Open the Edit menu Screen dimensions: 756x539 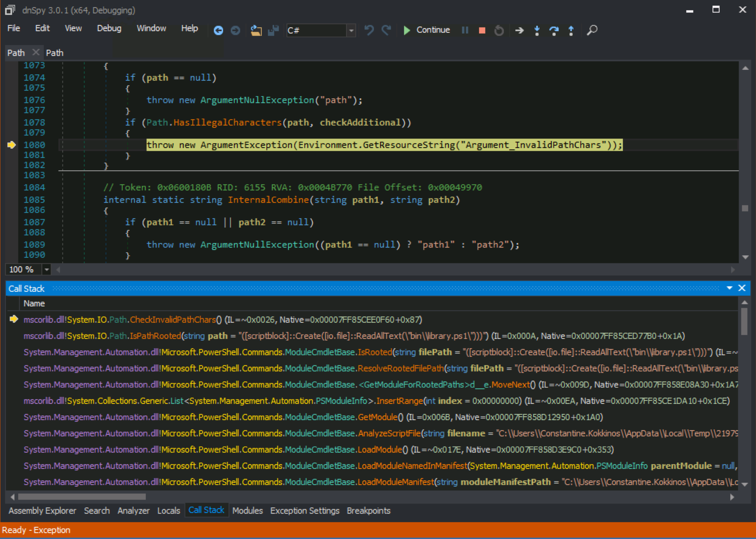tap(42, 28)
